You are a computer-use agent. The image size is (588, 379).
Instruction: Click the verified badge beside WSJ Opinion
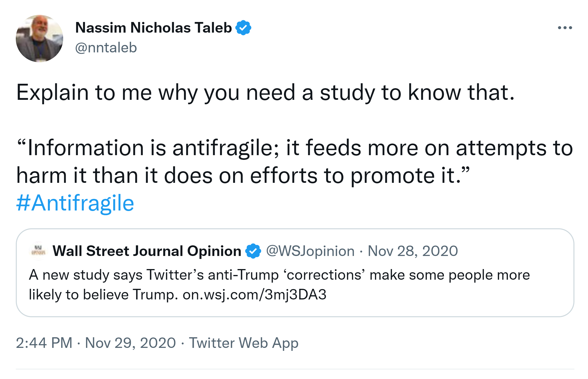tap(253, 251)
